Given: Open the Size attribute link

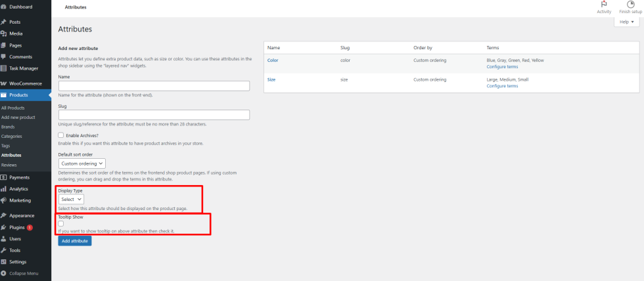Looking at the screenshot, I should pyautogui.click(x=271, y=79).
